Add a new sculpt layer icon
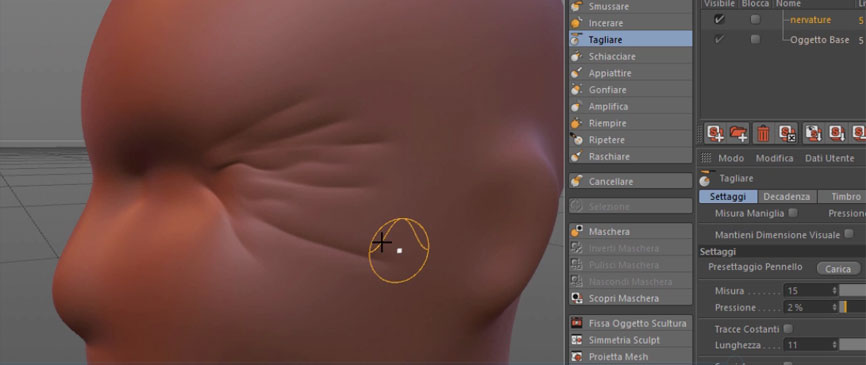Viewport: 866px width, 365px height. click(x=715, y=133)
